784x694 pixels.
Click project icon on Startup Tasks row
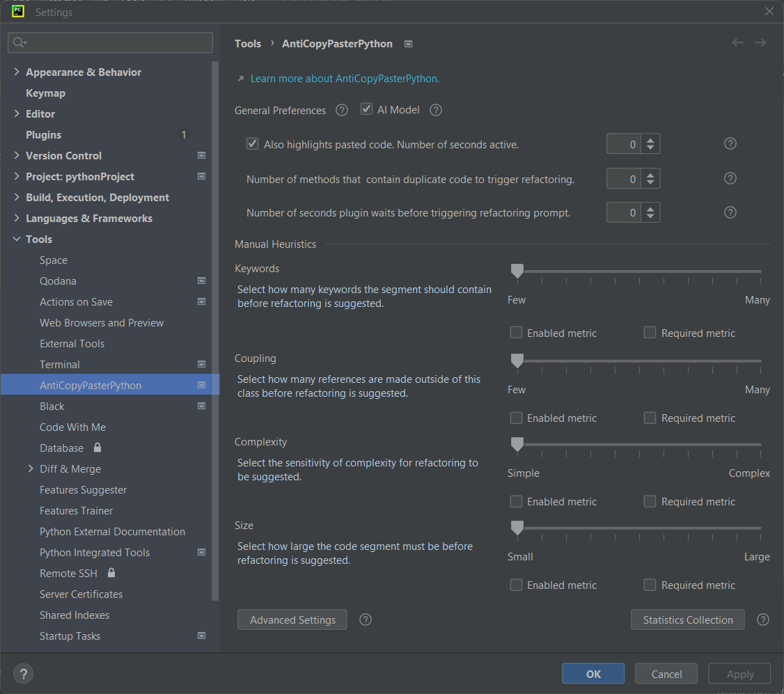[x=201, y=636]
